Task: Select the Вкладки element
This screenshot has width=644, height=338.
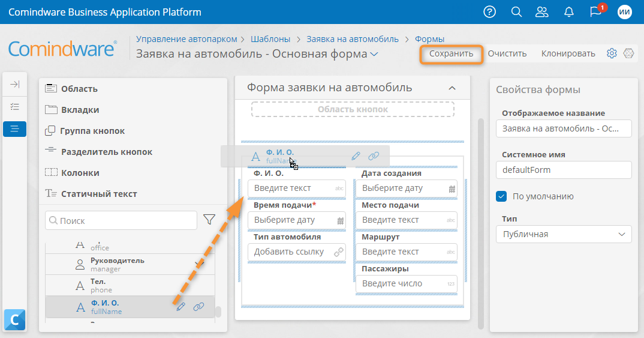Action: (x=72, y=110)
